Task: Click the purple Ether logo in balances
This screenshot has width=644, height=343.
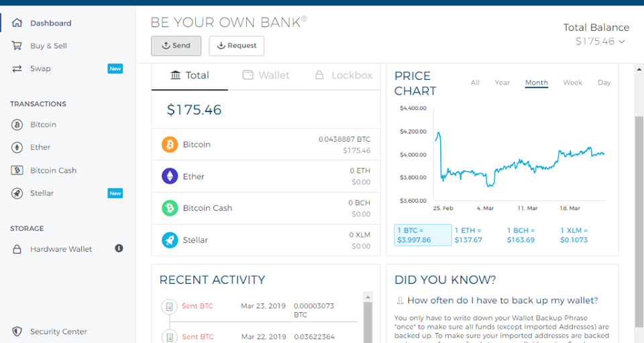Action: [170, 177]
